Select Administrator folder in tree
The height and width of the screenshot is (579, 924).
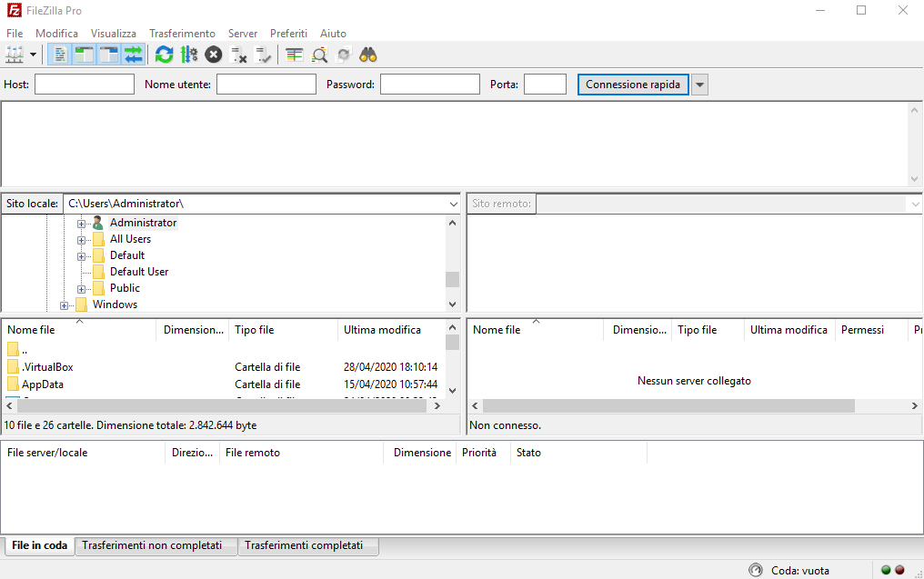(x=143, y=223)
